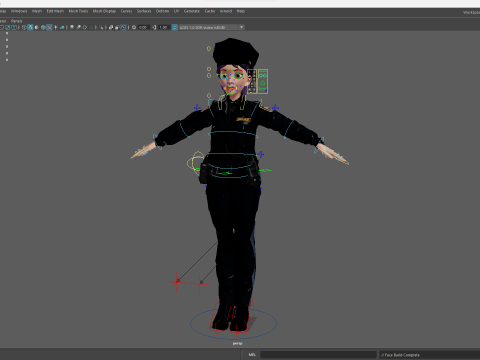Image resolution: width=480 pixels, height=360 pixels.
Task: Open the Mesh menu
Action: pos(37,11)
